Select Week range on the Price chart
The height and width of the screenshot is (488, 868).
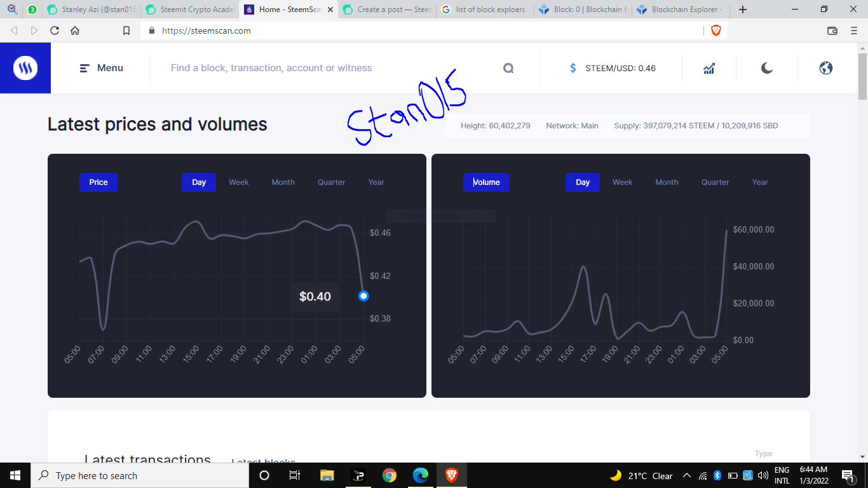(x=239, y=182)
